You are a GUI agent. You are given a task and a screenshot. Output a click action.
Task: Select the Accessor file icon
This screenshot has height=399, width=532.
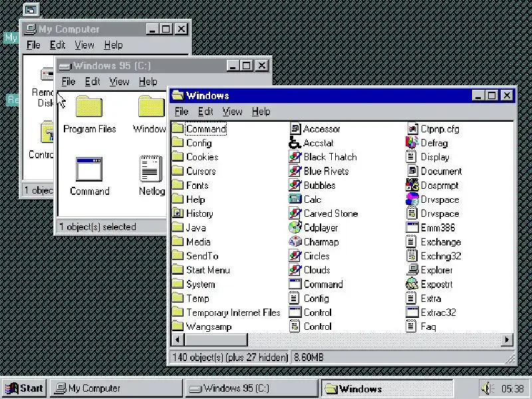[x=295, y=128]
